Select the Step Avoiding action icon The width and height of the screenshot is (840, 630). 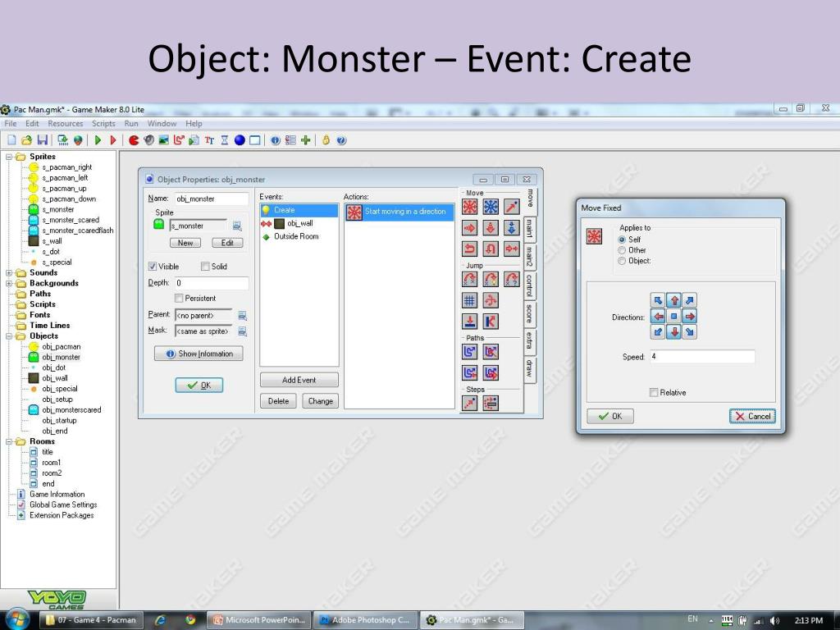tap(491, 403)
